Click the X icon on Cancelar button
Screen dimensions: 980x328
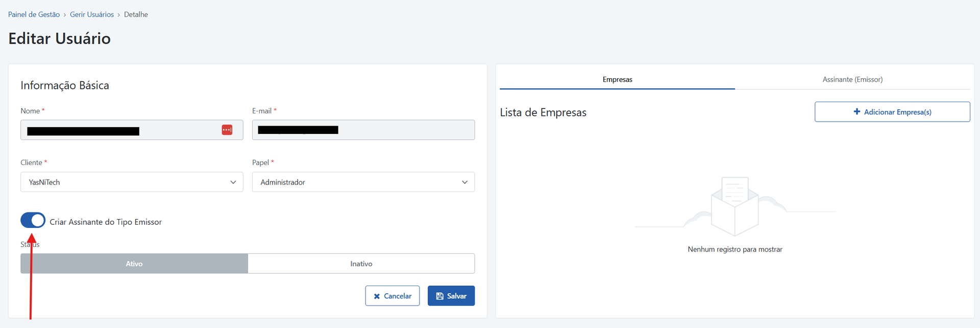click(377, 296)
